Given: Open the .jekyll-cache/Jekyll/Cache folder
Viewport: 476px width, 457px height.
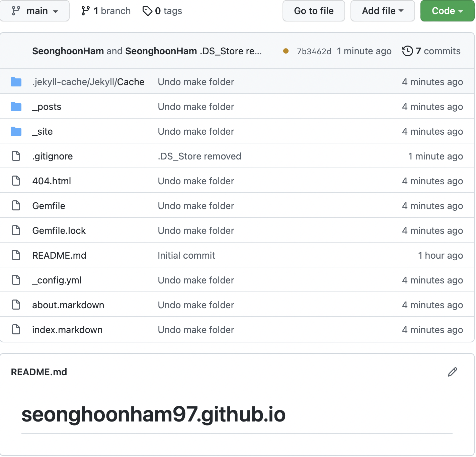Looking at the screenshot, I should [88, 82].
